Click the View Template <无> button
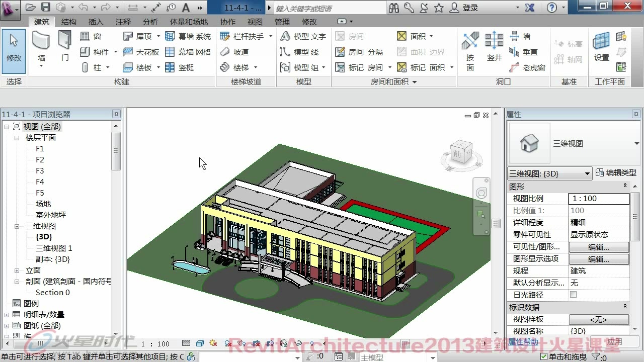 [x=599, y=319]
